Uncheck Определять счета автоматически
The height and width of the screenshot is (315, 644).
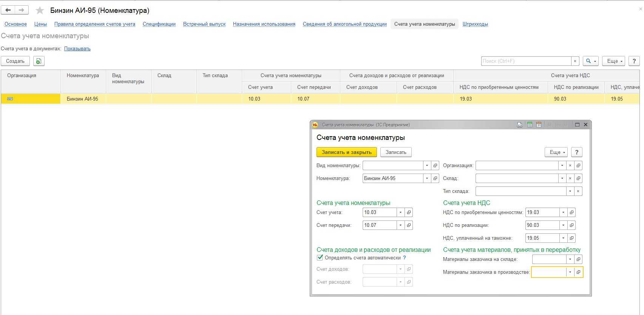point(320,258)
